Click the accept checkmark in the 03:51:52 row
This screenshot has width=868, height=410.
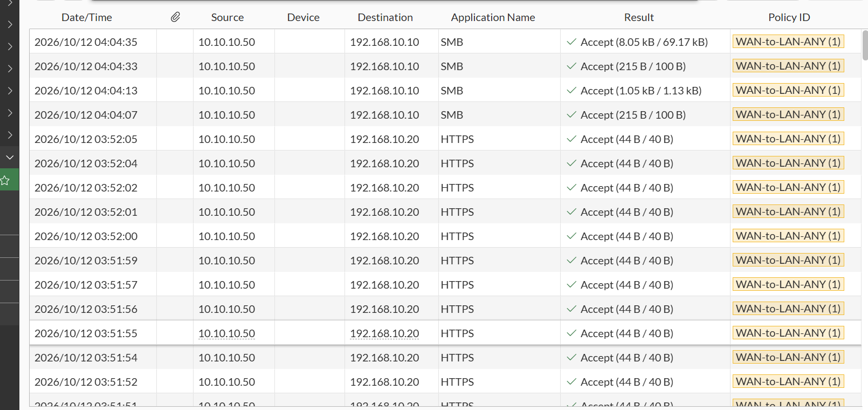point(571,381)
